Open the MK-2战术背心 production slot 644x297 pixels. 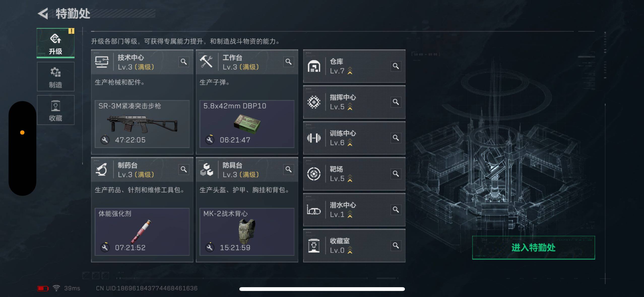click(247, 232)
